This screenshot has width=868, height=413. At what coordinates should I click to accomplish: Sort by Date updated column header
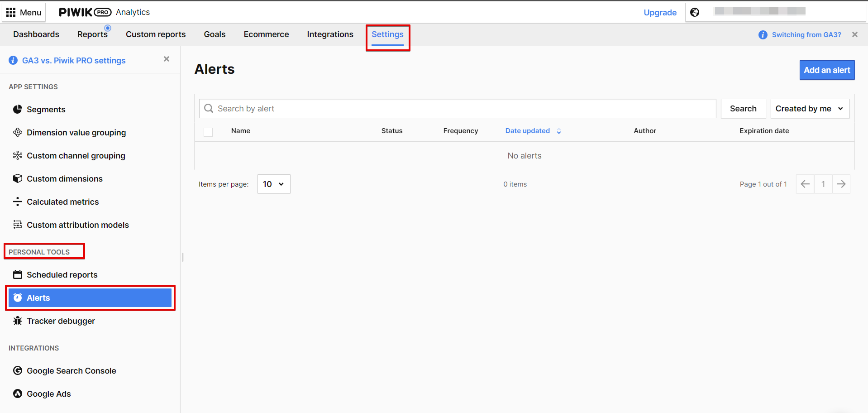(527, 131)
